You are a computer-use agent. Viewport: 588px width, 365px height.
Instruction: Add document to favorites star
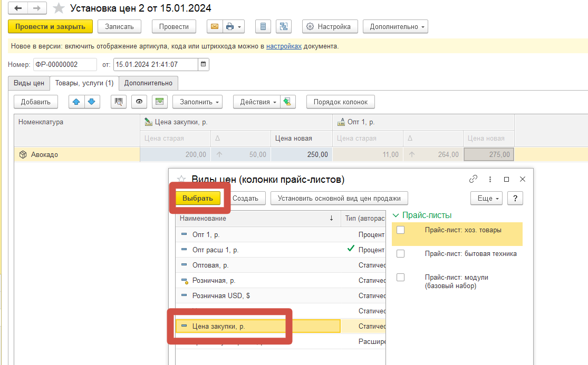(59, 8)
